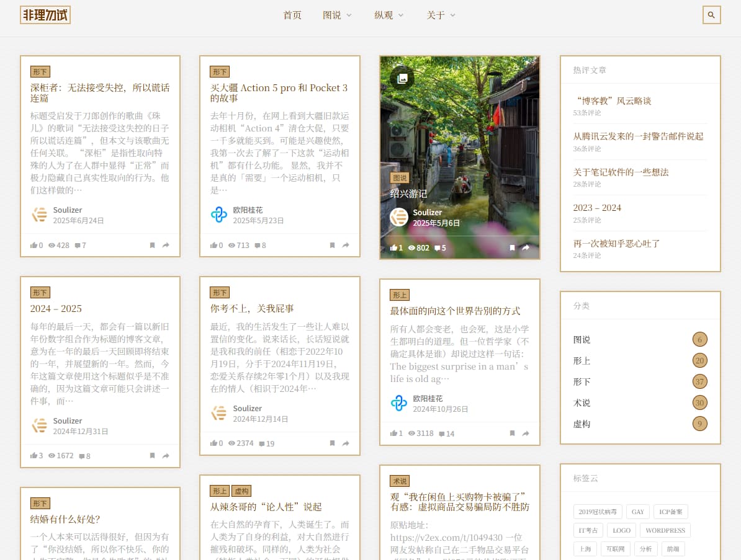The image size is (741, 560).
Task: Click the WORDPRESS tag in the tag cloud
Action: (665, 530)
